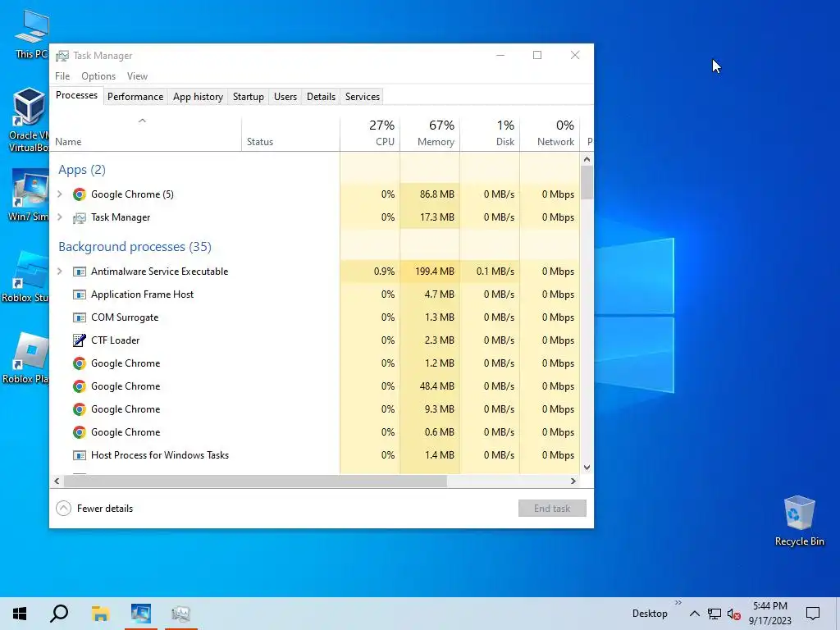Viewport: 840px width, 630px height.
Task: Select the Roblox Studio desktop shortcut
Action: point(25,276)
